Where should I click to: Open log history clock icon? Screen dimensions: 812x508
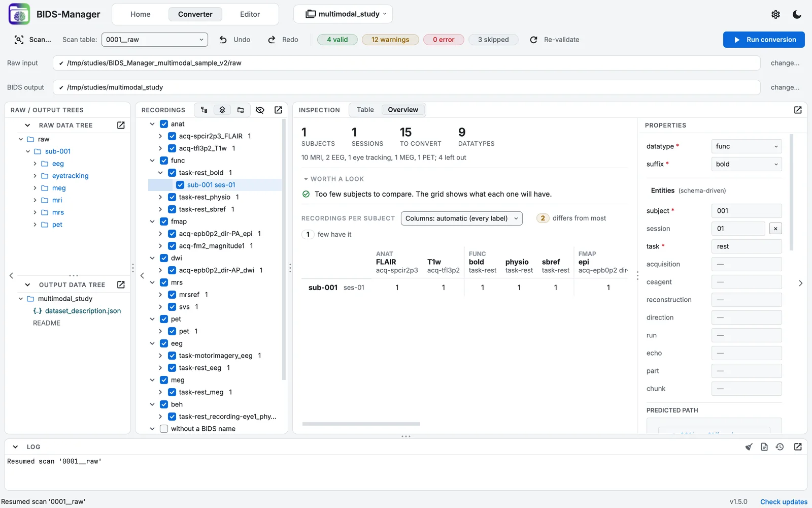click(x=780, y=447)
